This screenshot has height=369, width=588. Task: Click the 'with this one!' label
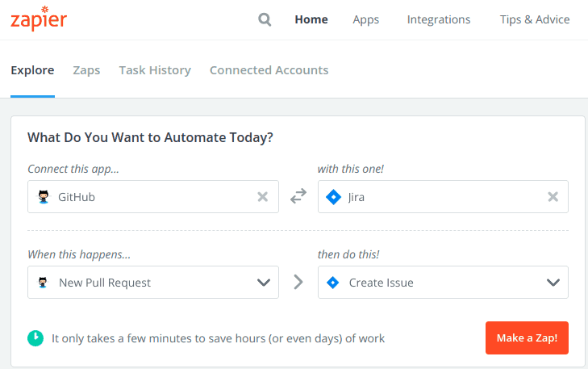(x=351, y=169)
